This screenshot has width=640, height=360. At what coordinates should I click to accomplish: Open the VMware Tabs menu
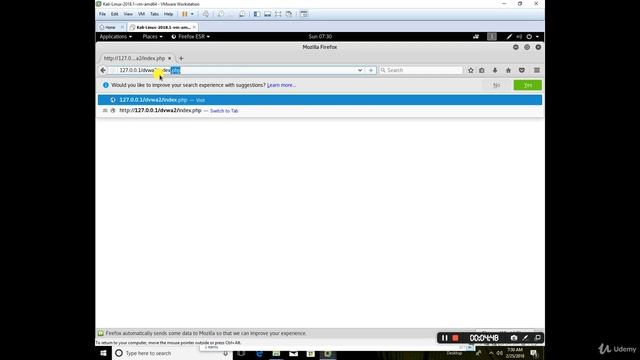point(154,14)
